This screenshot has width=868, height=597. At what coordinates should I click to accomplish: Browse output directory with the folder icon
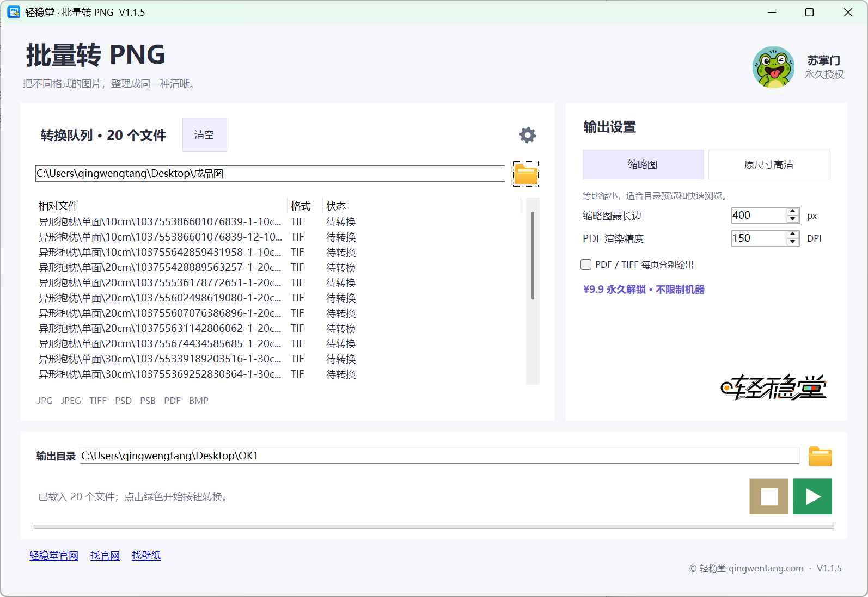[x=820, y=456]
